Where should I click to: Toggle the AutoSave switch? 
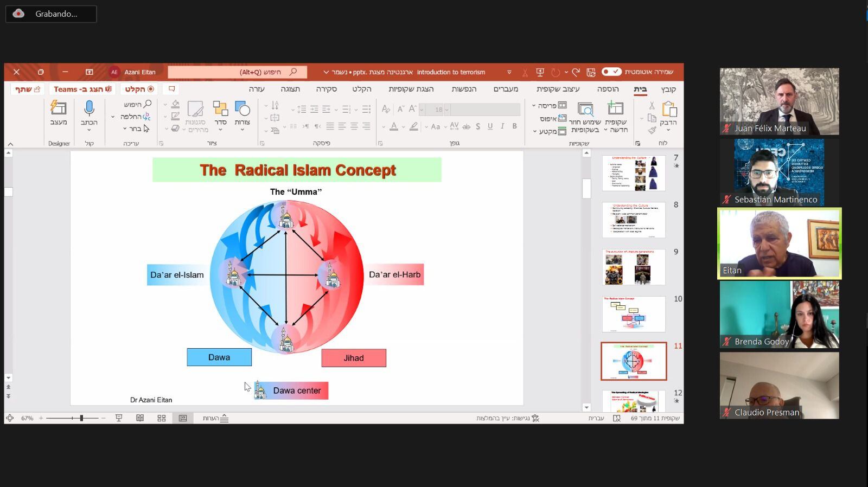click(611, 72)
